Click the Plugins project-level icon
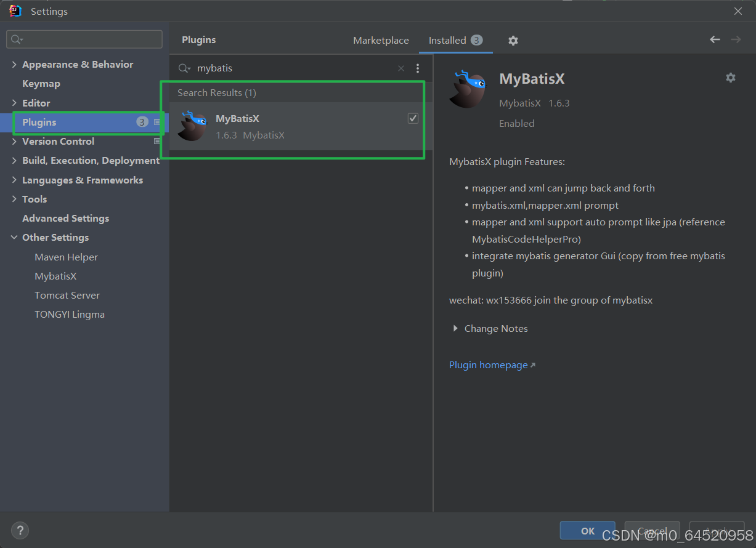Viewport: 756px width, 548px height. click(157, 123)
